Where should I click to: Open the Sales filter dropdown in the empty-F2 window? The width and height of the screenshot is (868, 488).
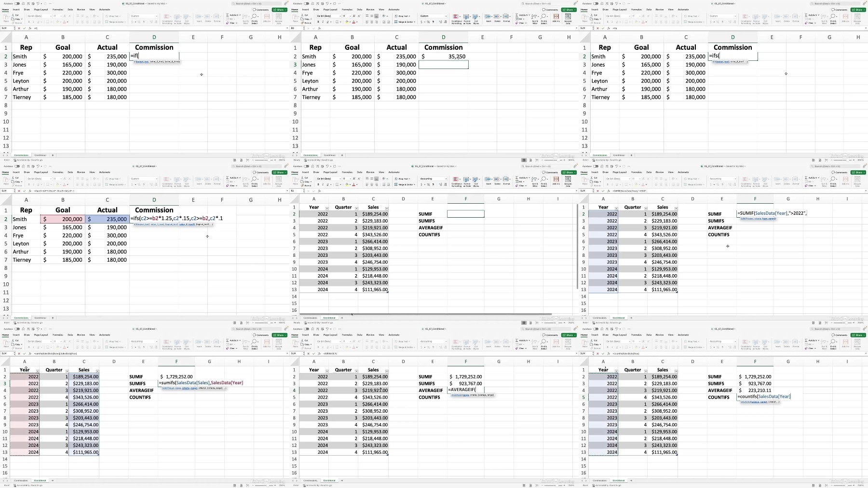(x=387, y=209)
